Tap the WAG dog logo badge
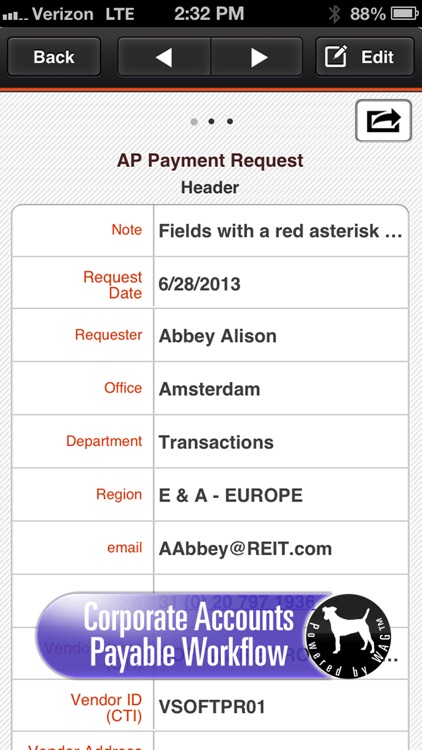Viewport: 422px width, 750px height. (x=348, y=636)
